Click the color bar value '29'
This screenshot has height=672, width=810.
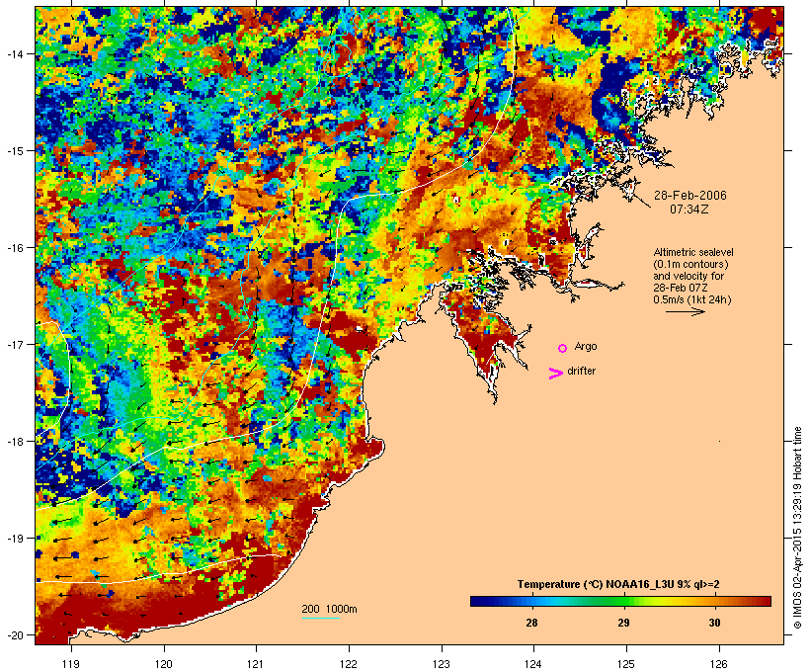[x=623, y=623]
